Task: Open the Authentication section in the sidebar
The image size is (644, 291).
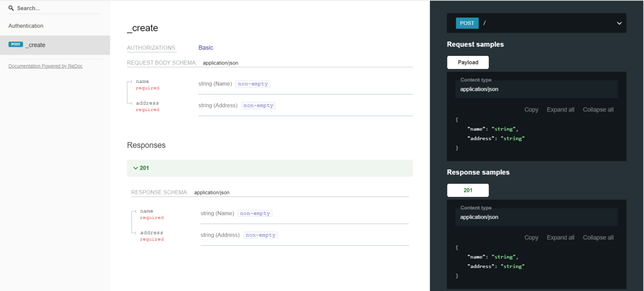Action: pyautogui.click(x=26, y=26)
